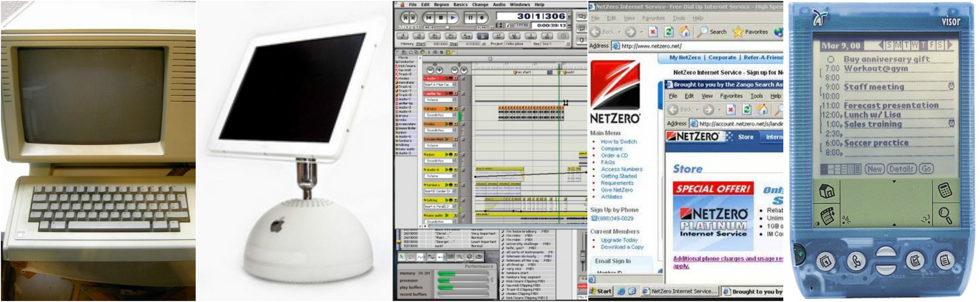Toggle play-enable on the tambera track
This screenshot has width=980, height=302.
pyautogui.click(x=447, y=185)
